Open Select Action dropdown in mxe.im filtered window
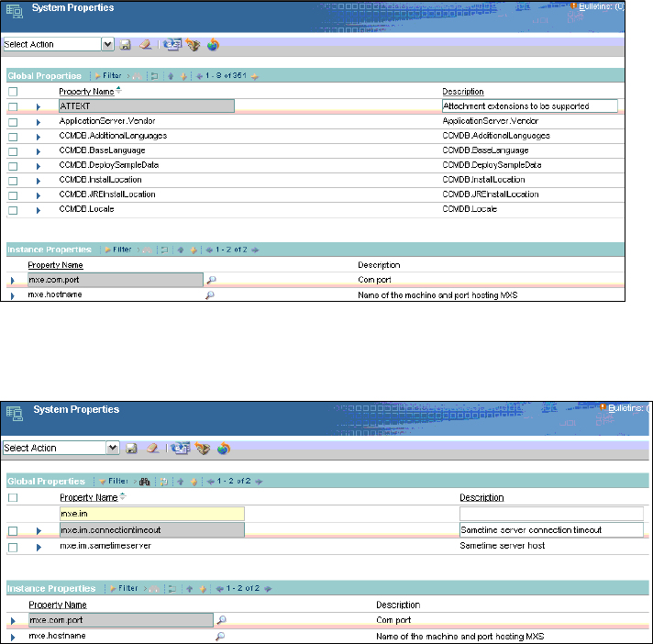This screenshot has height=644, width=653. click(113, 448)
